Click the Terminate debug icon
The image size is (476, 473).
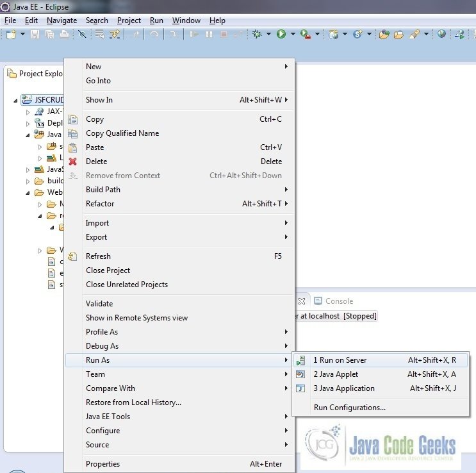tap(224, 34)
